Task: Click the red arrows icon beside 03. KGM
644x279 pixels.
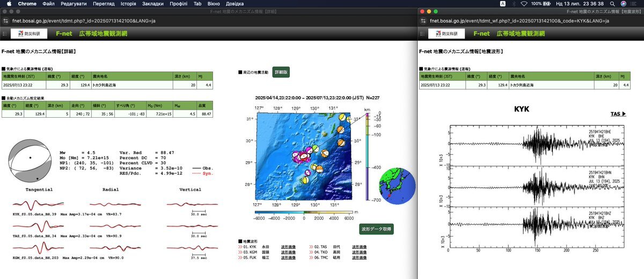Action: (240, 252)
